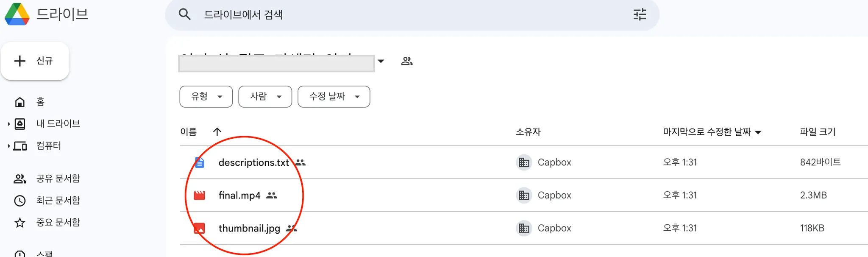Click the 드라이브에서 검색 search field

pos(381,15)
